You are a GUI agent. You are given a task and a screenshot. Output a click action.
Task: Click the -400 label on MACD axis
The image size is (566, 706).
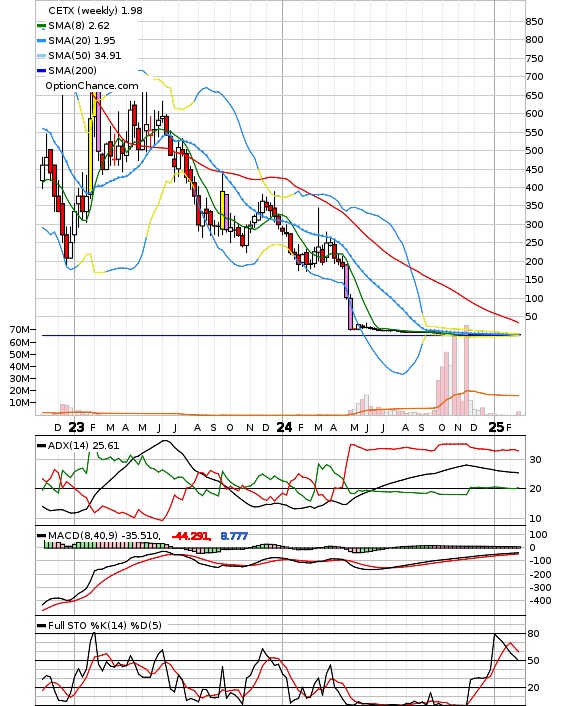pos(538,601)
